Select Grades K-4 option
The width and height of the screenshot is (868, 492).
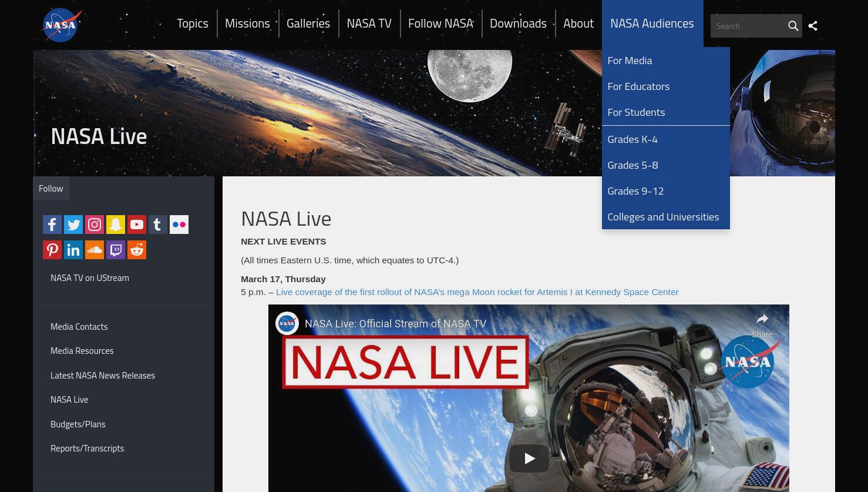pos(665,139)
